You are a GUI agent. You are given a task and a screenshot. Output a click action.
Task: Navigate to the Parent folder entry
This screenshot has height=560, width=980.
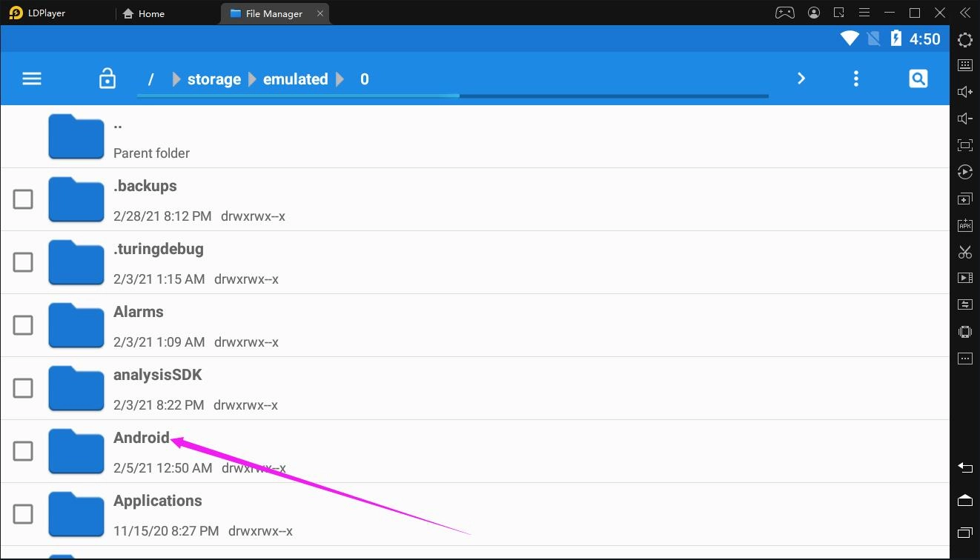pyautogui.click(x=151, y=138)
